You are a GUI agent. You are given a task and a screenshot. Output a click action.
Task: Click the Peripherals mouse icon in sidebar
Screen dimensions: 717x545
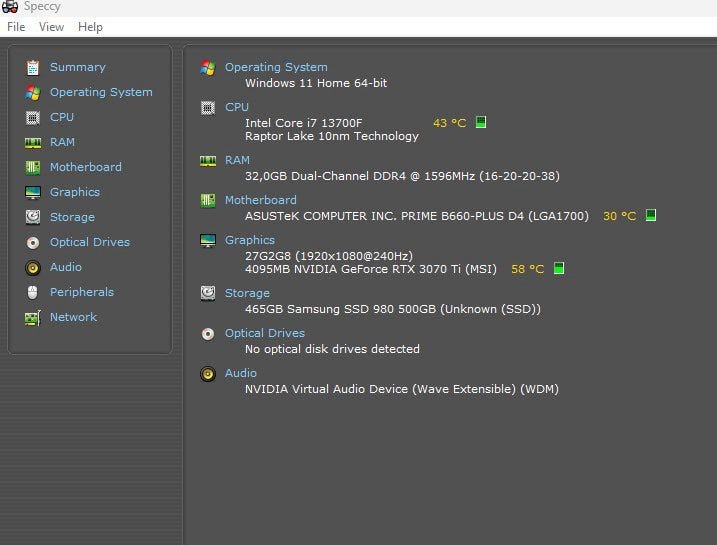click(x=33, y=292)
